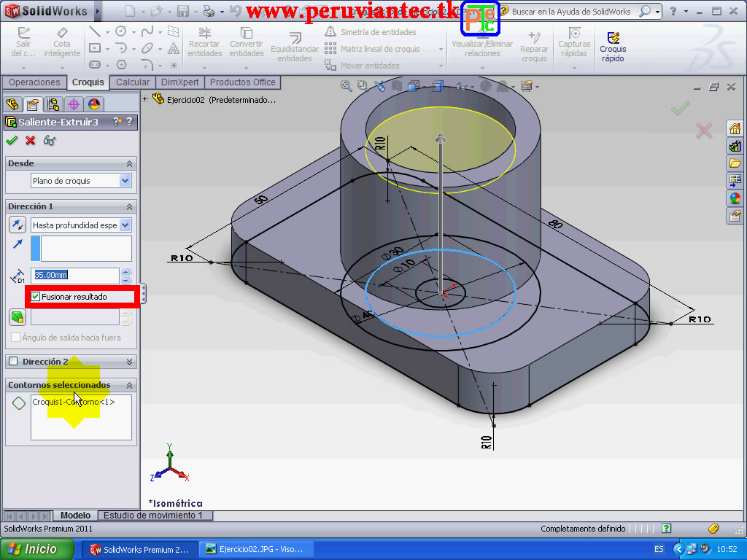Open Design Library task pane icon
Screen dimensions: 747x560
[x=735, y=146]
